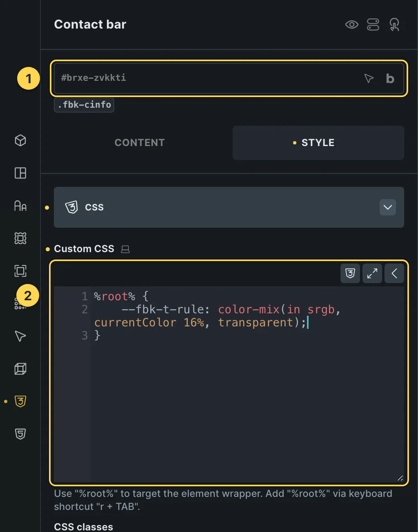Viewport: 418px width, 532px height.
Task: Click the laptop breakpoint icon beside Custom CSS
Action: [125, 249]
